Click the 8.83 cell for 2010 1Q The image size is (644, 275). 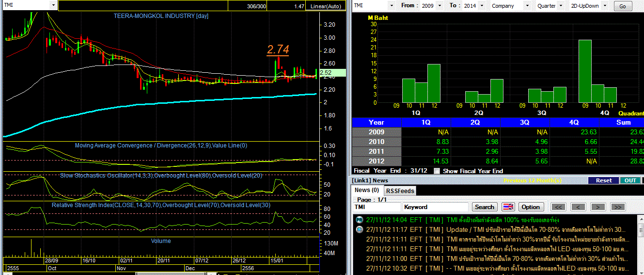[x=426, y=142]
